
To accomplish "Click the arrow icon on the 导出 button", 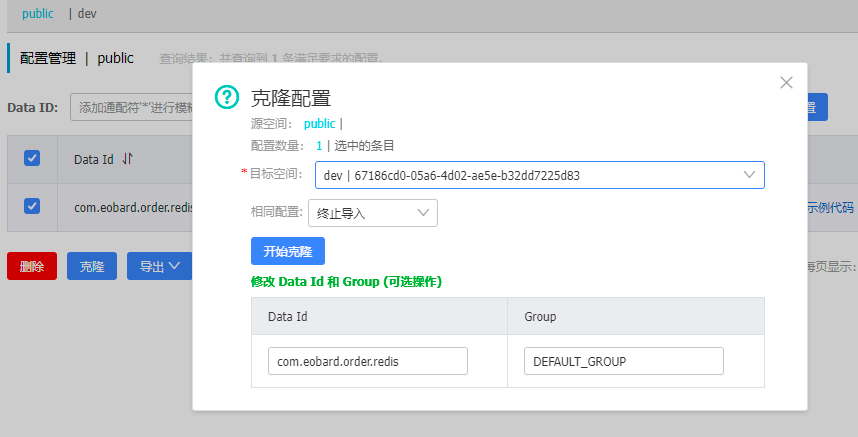I will pos(175,266).
